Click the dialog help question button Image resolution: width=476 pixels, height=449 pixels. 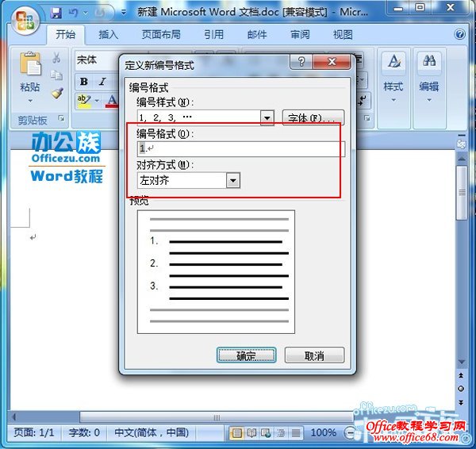click(x=301, y=62)
